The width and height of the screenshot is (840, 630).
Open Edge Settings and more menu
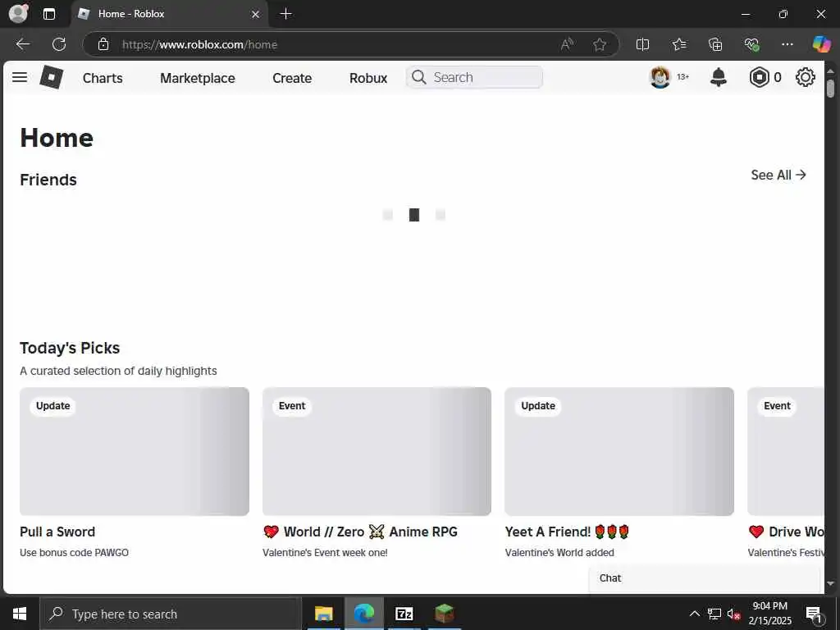787,44
